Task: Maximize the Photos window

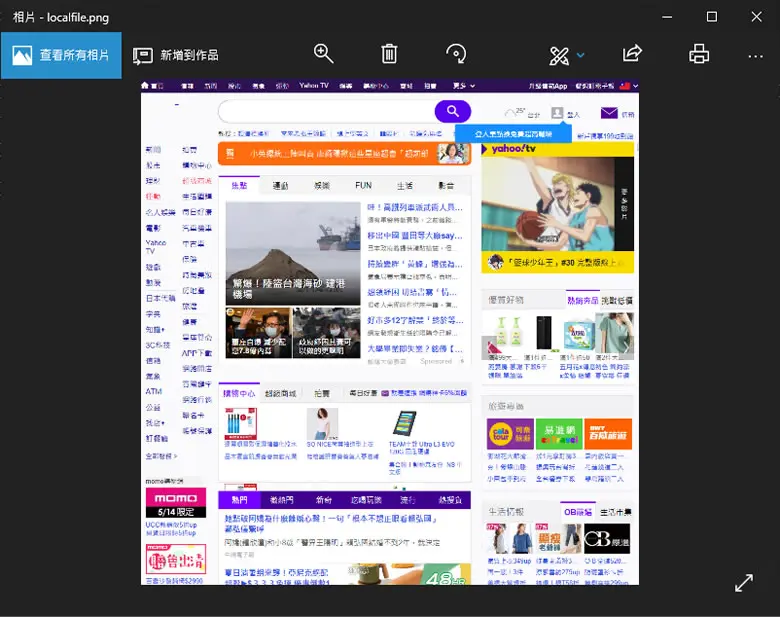Action: coord(712,17)
